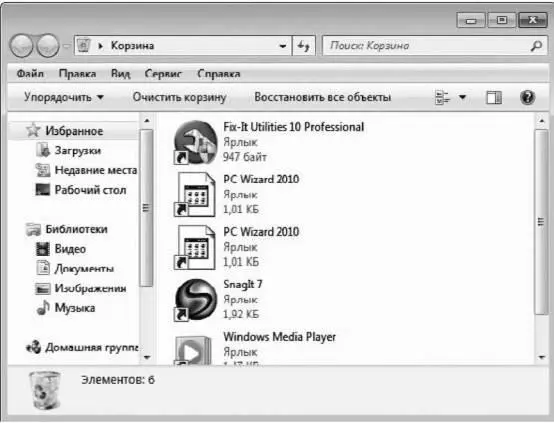The height and width of the screenshot is (423, 554).
Task: Expand the Упорядочить dropdown
Action: pyautogui.click(x=64, y=97)
